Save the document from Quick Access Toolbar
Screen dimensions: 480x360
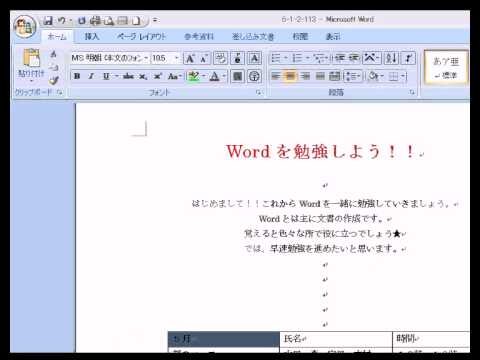pos(48,21)
